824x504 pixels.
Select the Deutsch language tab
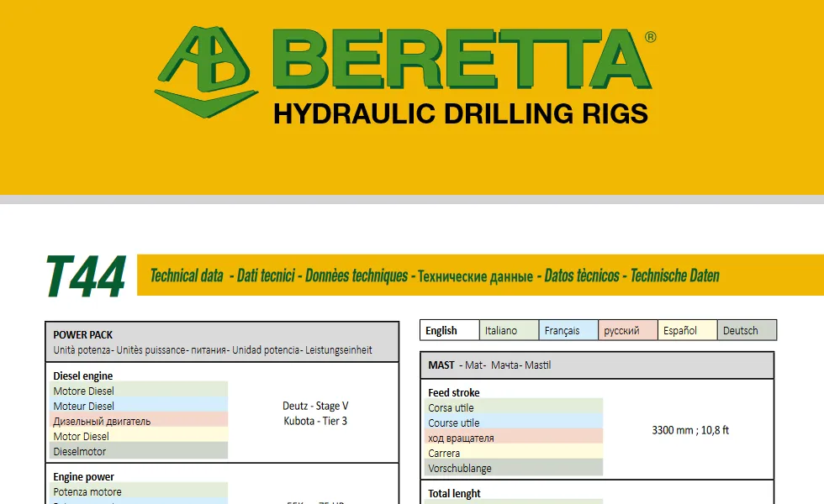(747, 330)
